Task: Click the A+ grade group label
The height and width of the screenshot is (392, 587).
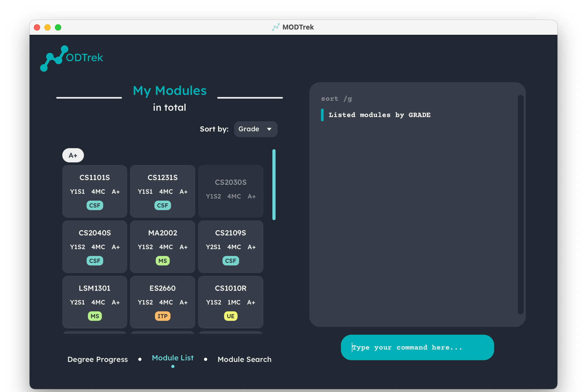Action: [x=73, y=155]
